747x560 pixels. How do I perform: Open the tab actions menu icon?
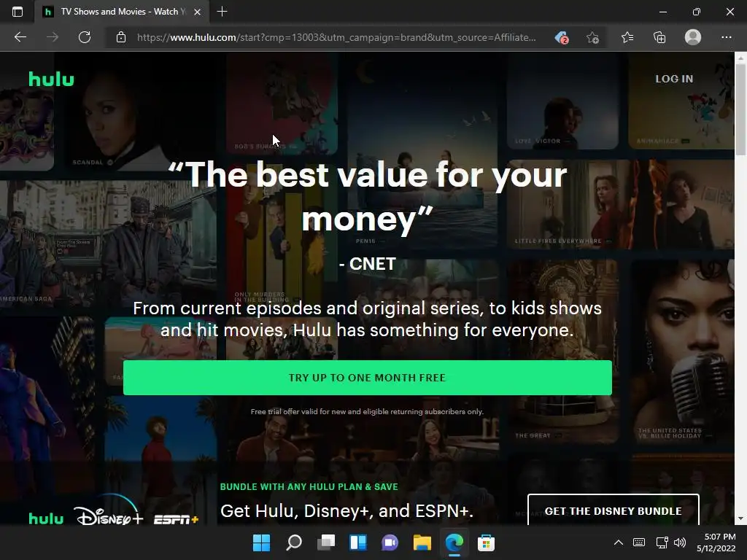(x=18, y=12)
